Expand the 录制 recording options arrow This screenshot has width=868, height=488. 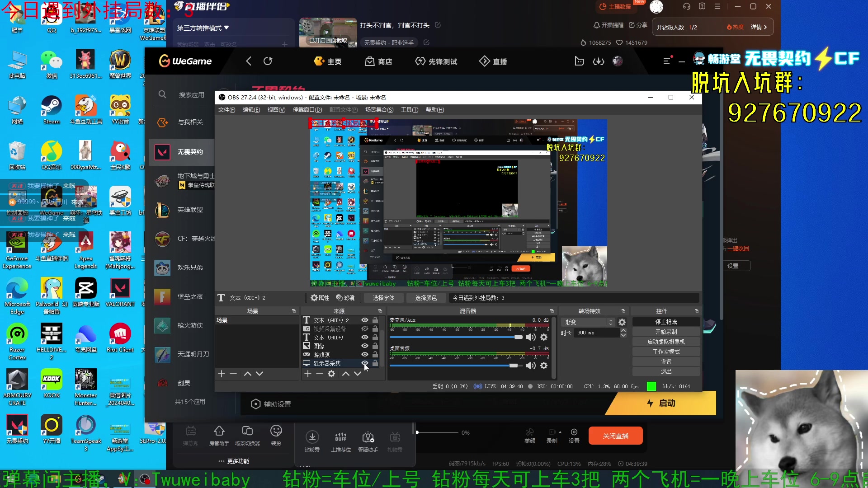pos(560,432)
